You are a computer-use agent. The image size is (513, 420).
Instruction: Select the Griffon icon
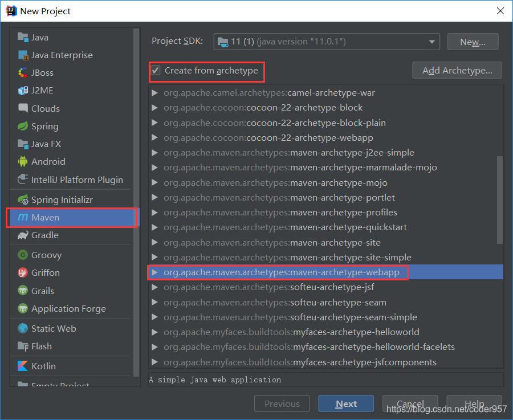(x=23, y=272)
